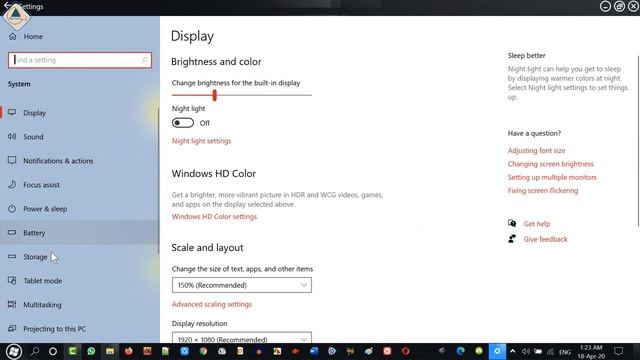The height and width of the screenshot is (360, 640).
Task: Click the taskbar search magnifier icon
Action: pos(35,351)
